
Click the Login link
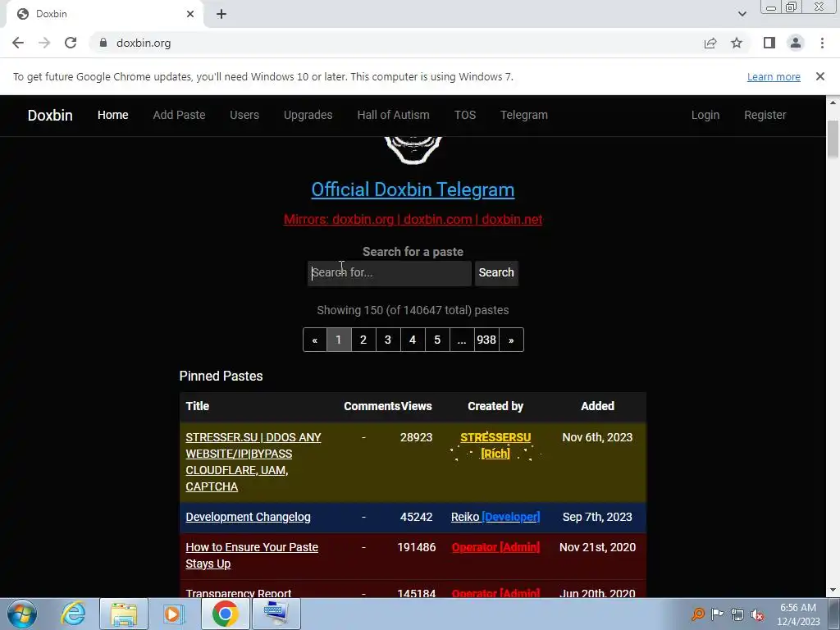tap(705, 115)
